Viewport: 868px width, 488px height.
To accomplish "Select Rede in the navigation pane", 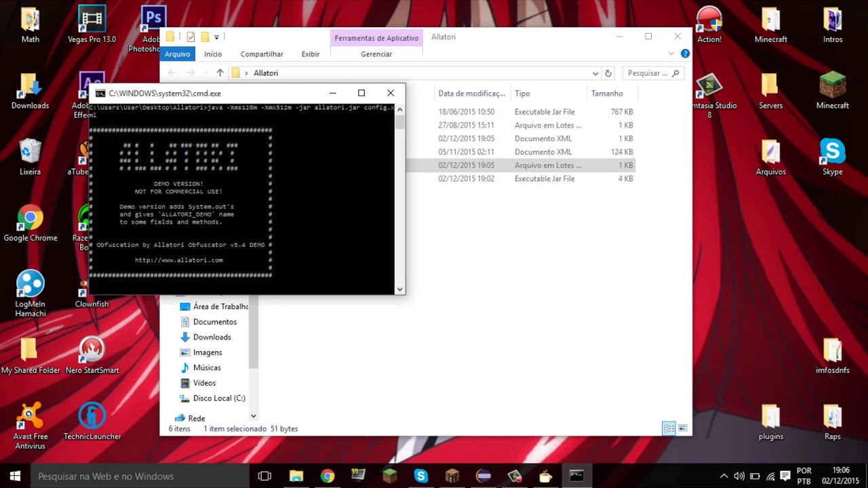I will pyautogui.click(x=190, y=418).
